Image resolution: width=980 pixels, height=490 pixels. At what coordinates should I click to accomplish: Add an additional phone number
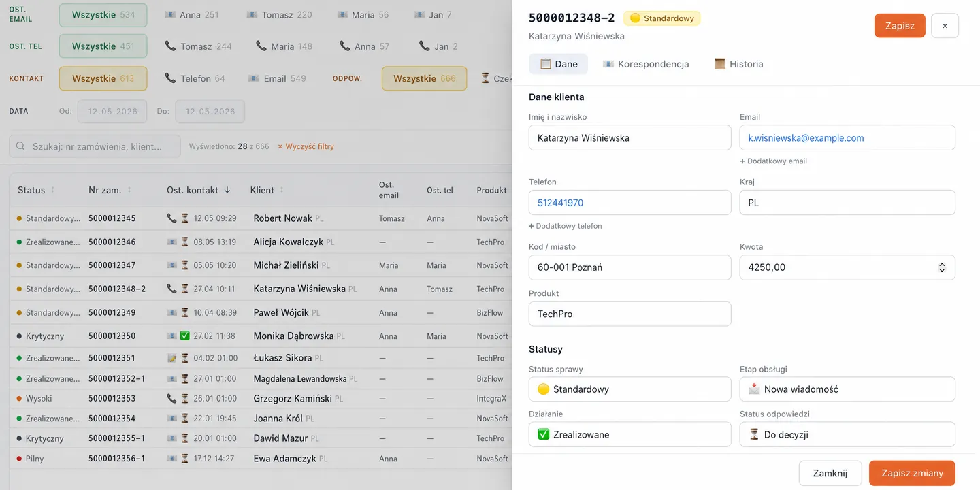(566, 226)
